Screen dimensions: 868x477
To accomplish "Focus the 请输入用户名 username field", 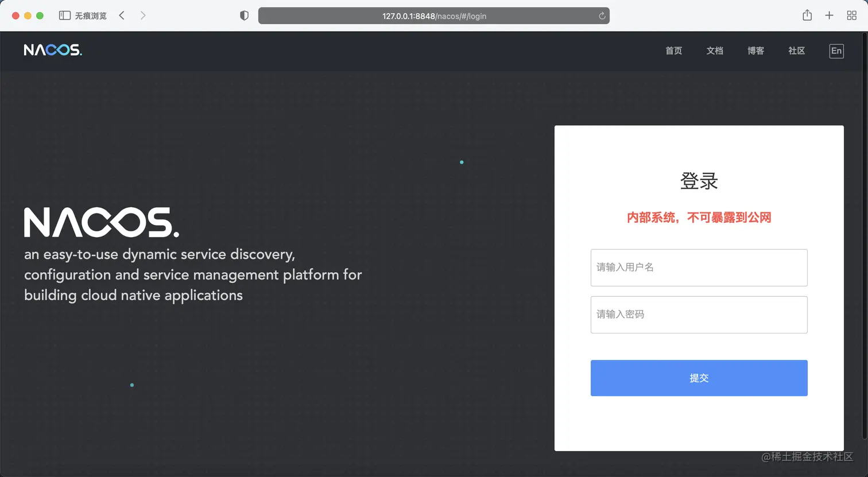I will 699,267.
